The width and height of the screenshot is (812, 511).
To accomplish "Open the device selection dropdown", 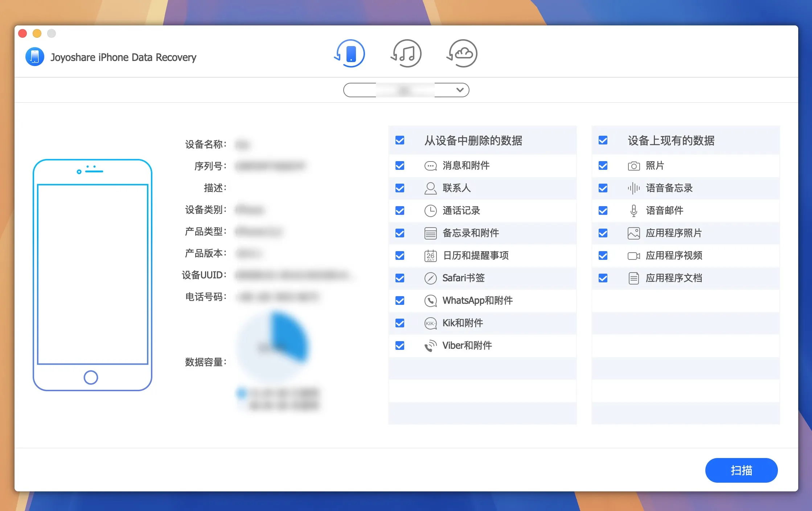I will tap(406, 90).
